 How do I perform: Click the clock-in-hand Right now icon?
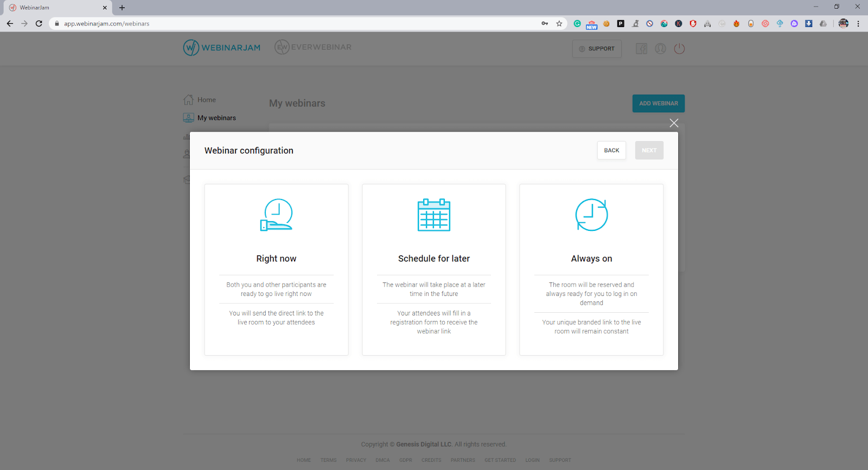coord(276,215)
